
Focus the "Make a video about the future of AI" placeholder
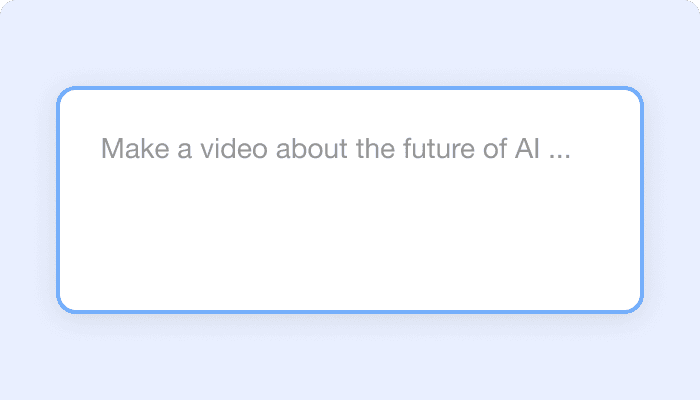pyautogui.click(x=336, y=151)
